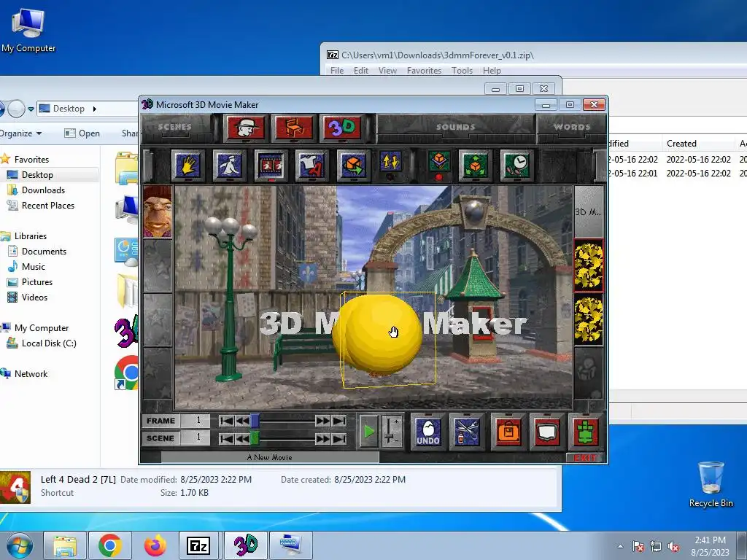Go to next scene
This screenshot has height=560, width=747.
pos(322,438)
